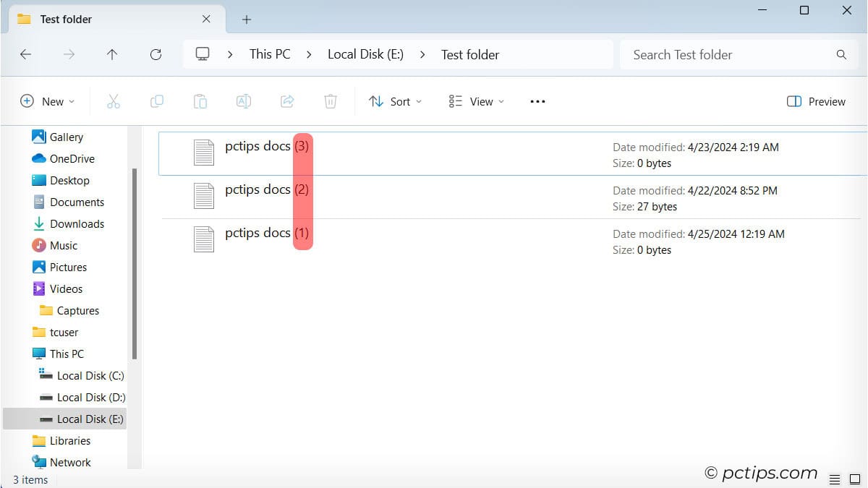Click the Copy icon in the toolbar
868x488 pixels.
point(157,101)
